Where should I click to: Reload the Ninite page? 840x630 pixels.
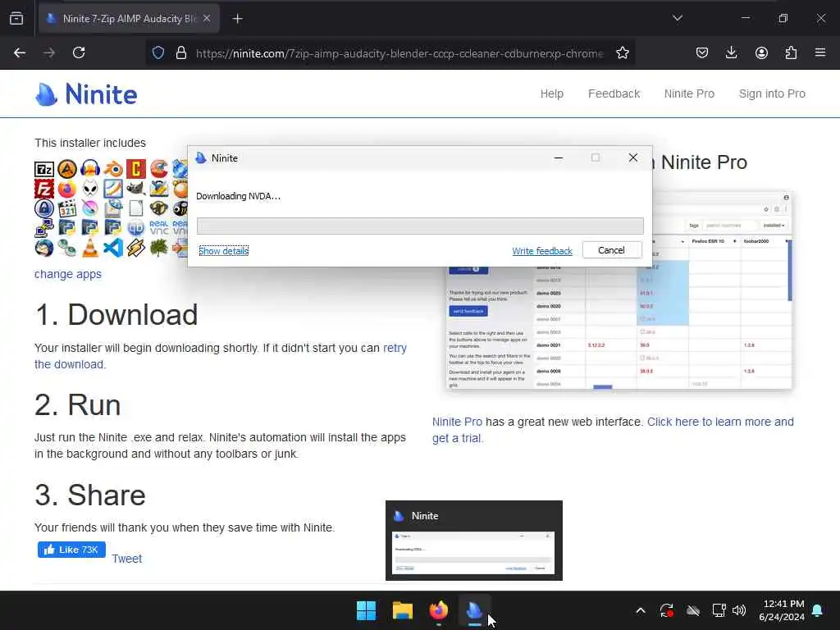click(x=79, y=52)
